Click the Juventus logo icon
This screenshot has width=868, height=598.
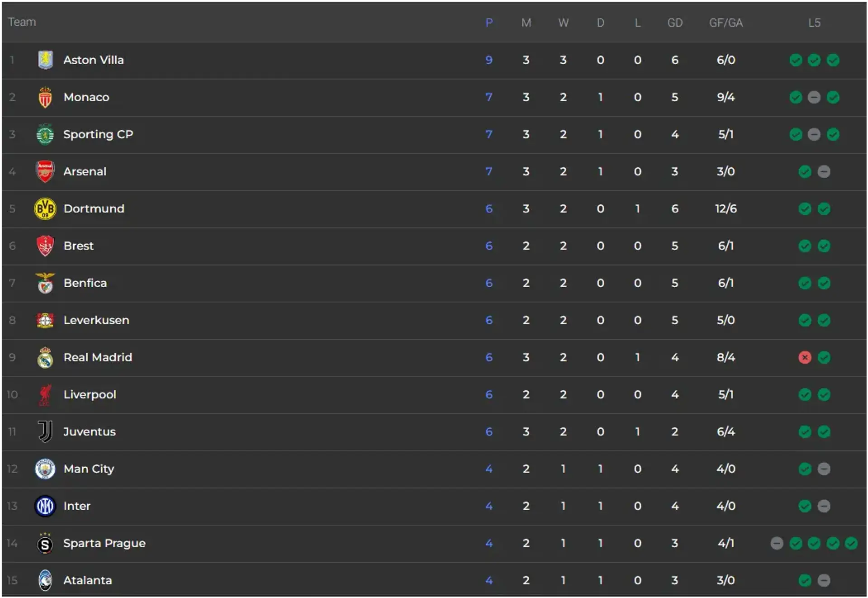[x=45, y=432]
